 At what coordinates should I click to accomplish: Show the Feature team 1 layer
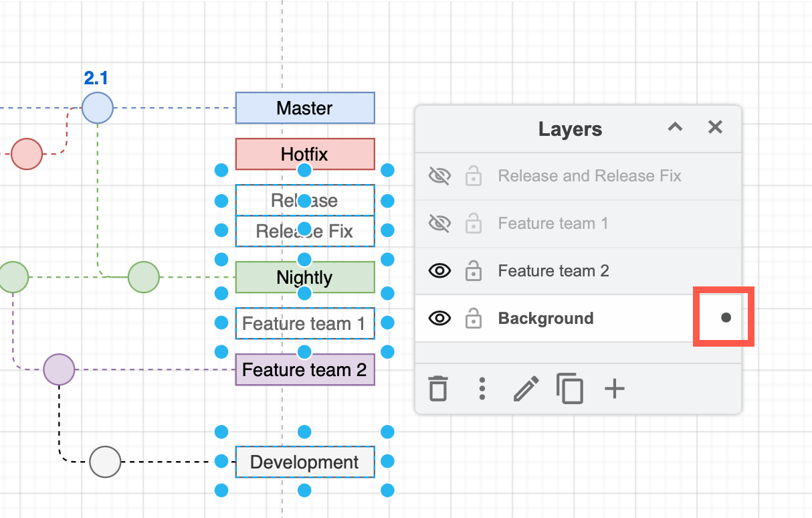coord(439,223)
